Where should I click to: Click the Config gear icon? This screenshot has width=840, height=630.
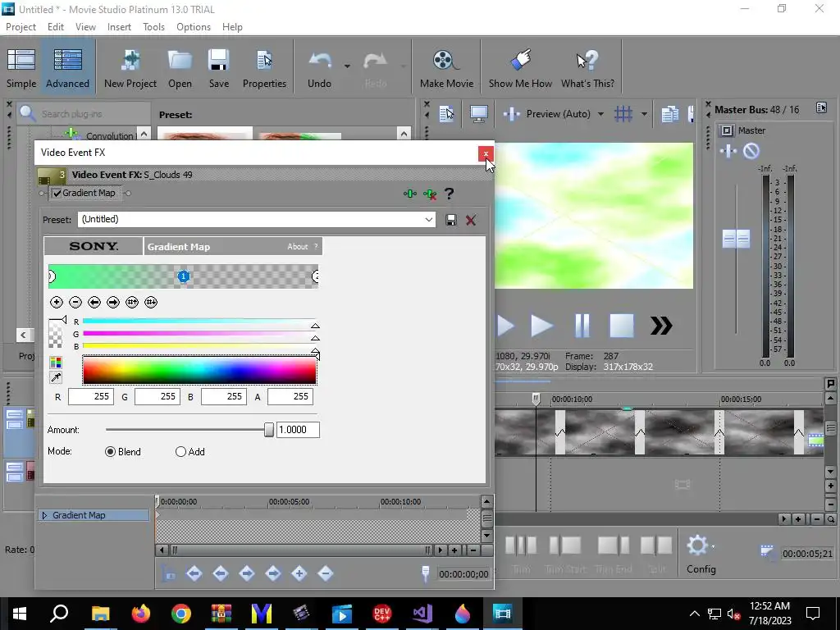tap(697, 546)
